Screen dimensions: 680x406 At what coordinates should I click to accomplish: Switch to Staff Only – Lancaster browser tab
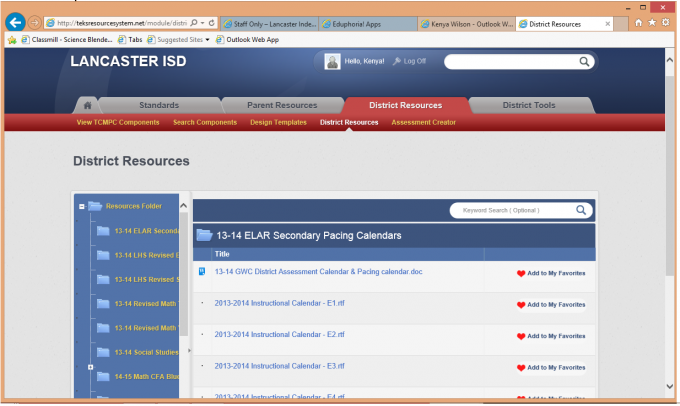[270, 24]
